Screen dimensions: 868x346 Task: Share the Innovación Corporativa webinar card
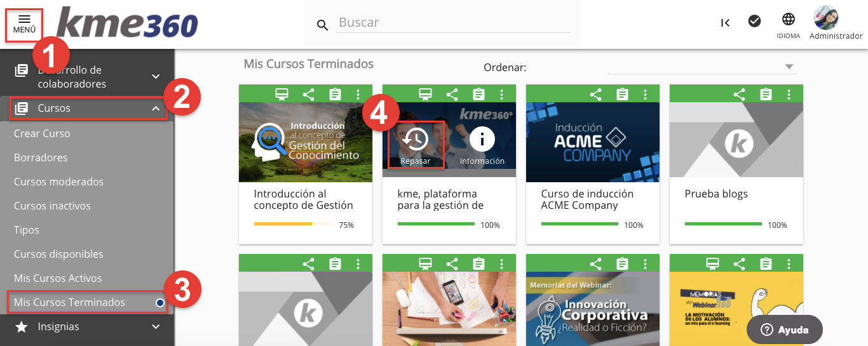tap(595, 263)
